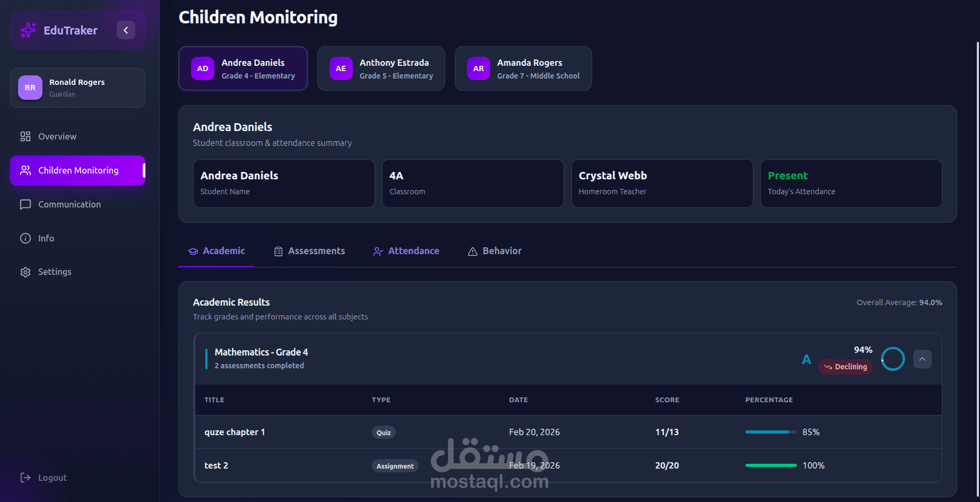Click the RR guardian avatar

pos(30,88)
